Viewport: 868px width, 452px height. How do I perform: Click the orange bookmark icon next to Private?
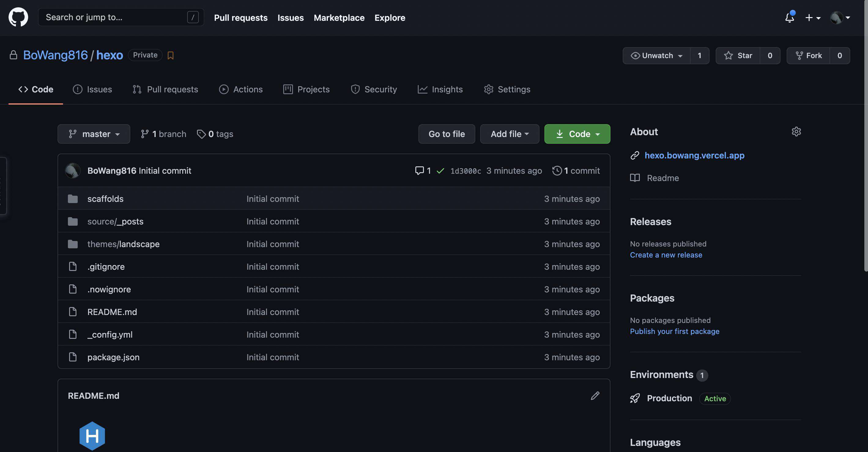point(170,55)
